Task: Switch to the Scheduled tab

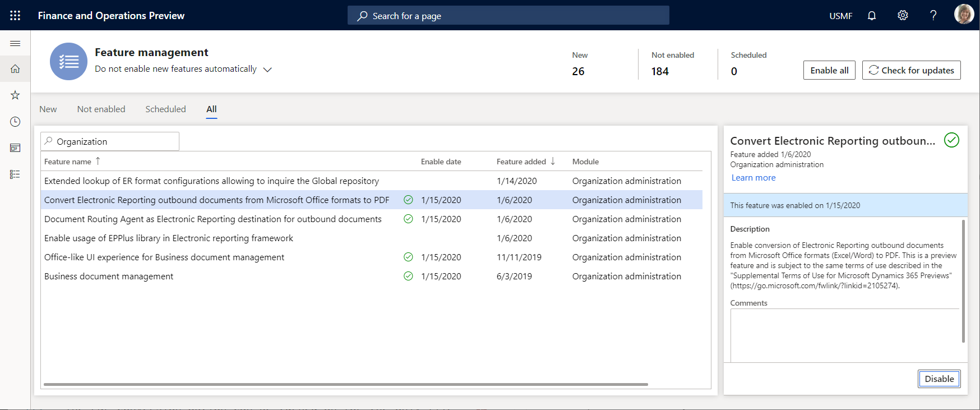Action: point(165,109)
